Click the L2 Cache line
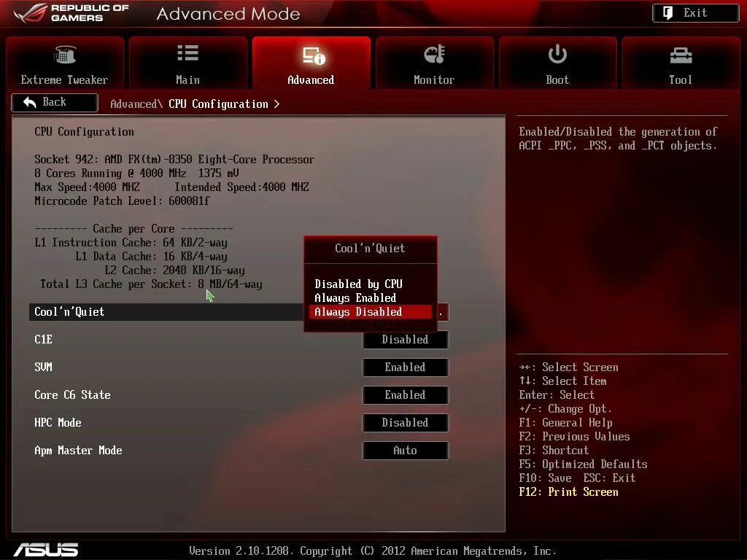This screenshot has height=560, width=747. tap(175, 271)
